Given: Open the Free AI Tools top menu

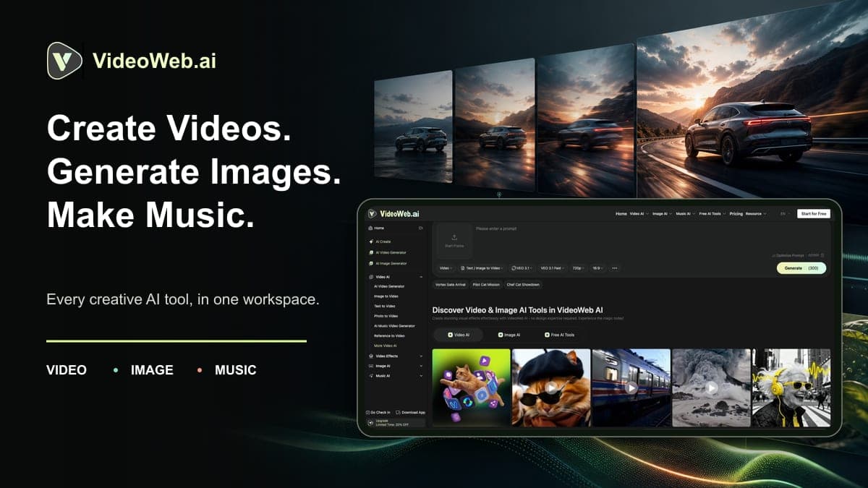Looking at the screenshot, I should click(x=712, y=214).
